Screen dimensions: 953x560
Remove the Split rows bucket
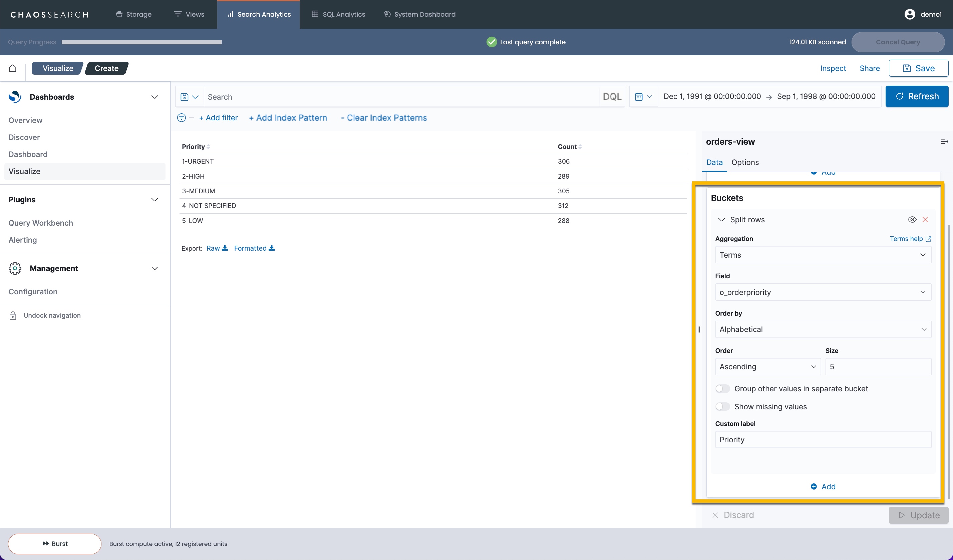[925, 220]
